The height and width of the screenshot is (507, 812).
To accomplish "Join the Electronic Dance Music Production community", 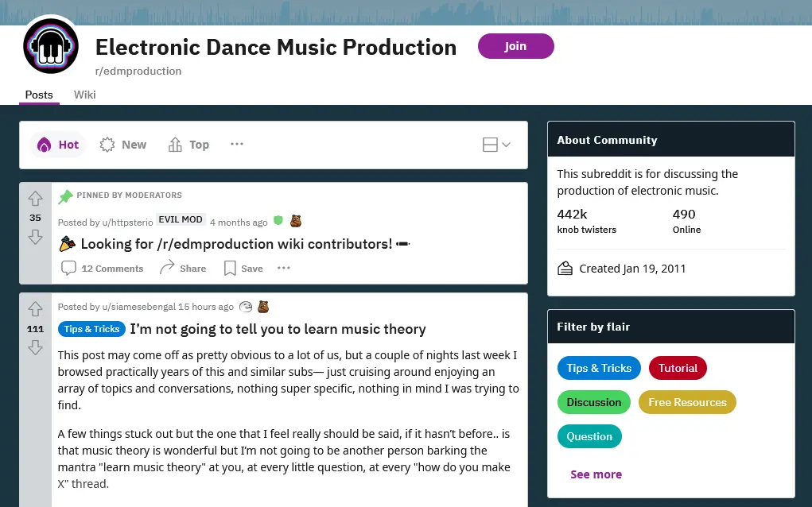I will click(516, 46).
